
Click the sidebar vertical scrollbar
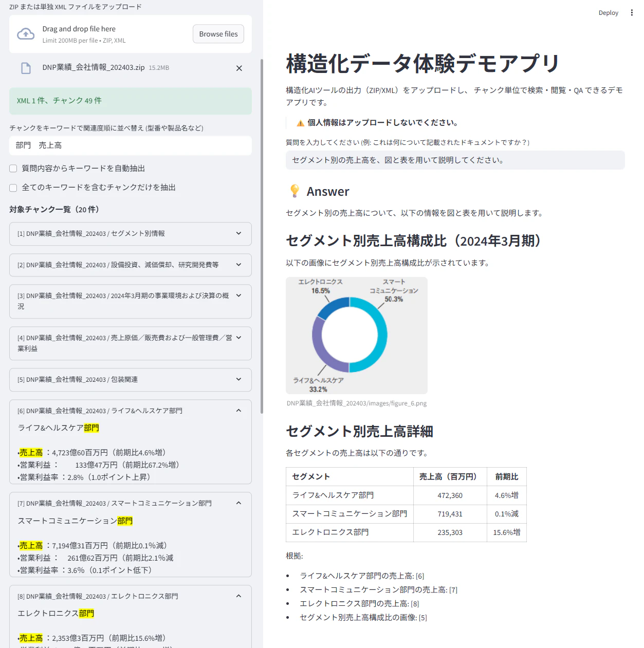click(x=262, y=236)
